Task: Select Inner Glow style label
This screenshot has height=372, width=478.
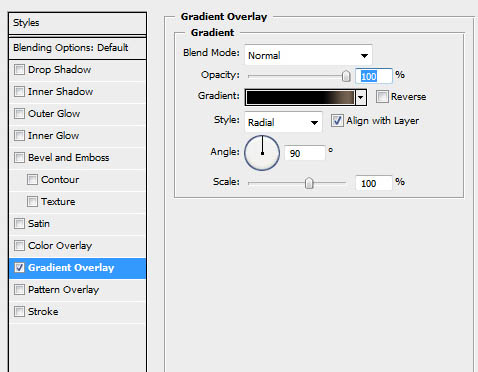Action: pos(54,136)
